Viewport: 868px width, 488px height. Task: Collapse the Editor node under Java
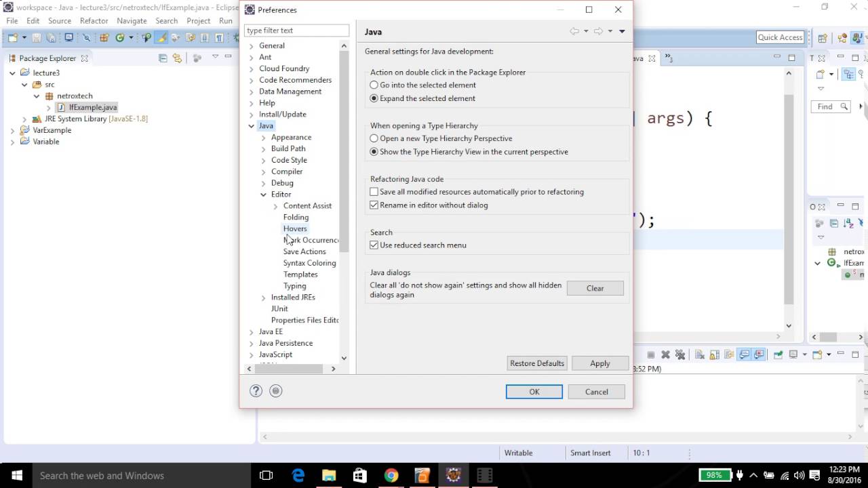click(264, 195)
